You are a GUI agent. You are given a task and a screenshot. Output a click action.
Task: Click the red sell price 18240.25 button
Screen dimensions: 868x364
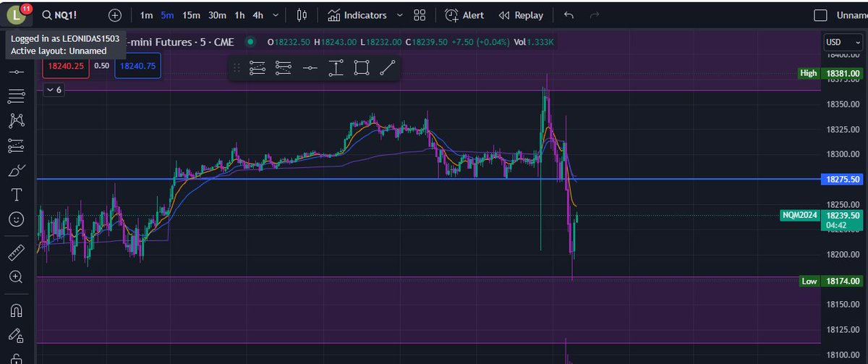tap(65, 66)
